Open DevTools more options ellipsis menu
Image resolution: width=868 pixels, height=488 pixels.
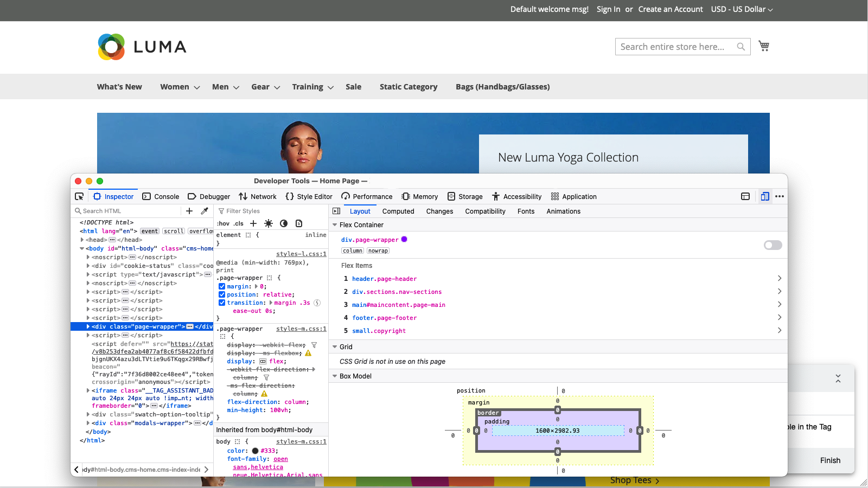pyautogui.click(x=780, y=196)
